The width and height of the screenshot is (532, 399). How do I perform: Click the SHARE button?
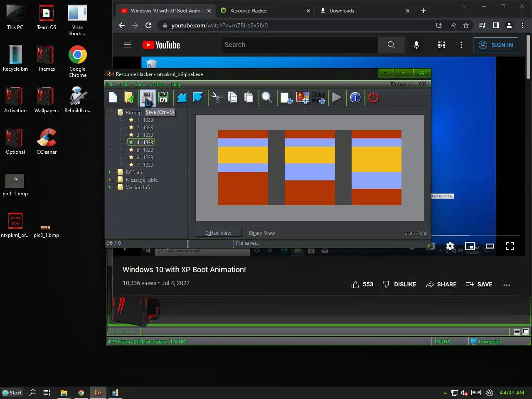tap(441, 284)
